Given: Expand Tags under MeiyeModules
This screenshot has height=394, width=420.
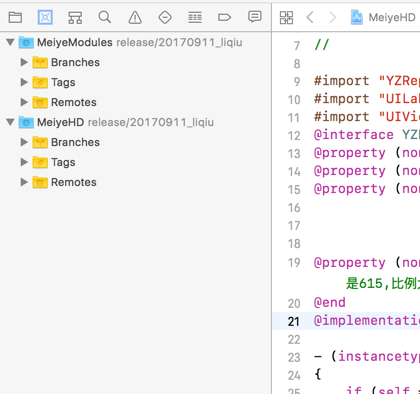Looking at the screenshot, I should tap(24, 82).
